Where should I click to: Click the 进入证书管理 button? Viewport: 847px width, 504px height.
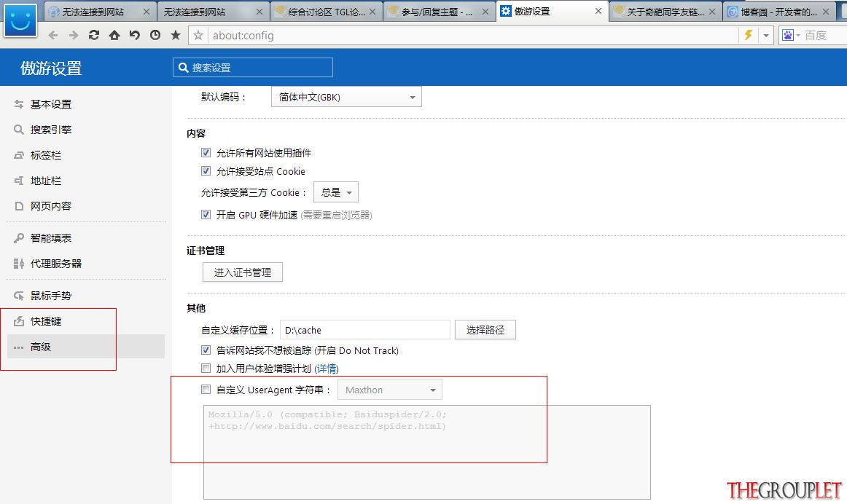[243, 272]
